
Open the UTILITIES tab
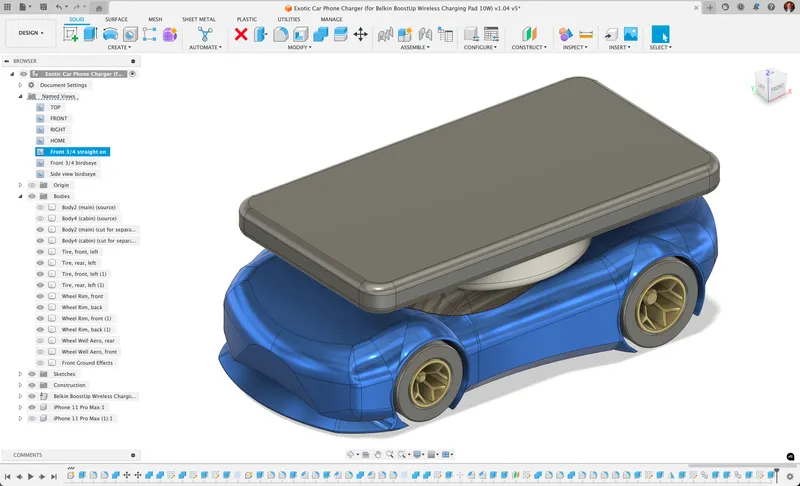288,19
